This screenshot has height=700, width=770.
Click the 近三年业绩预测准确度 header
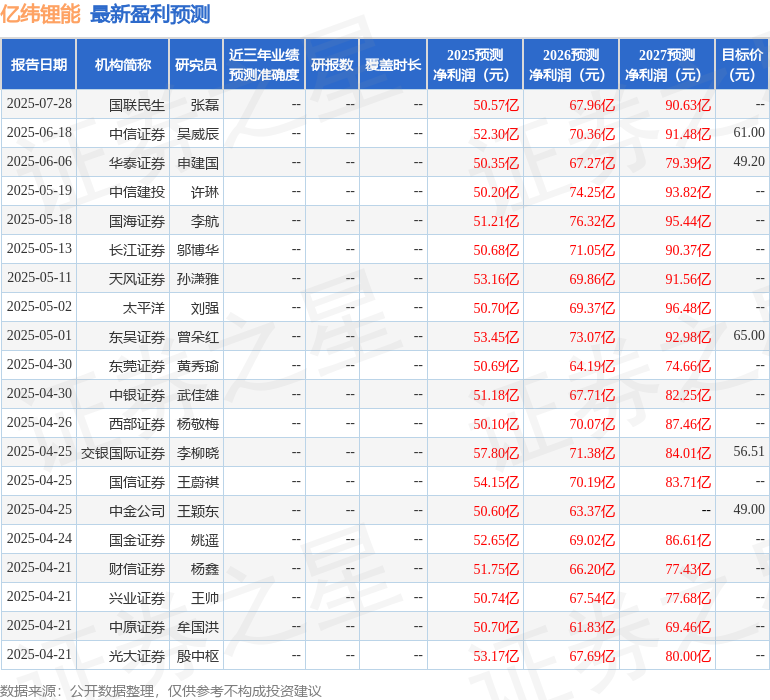tap(264, 65)
